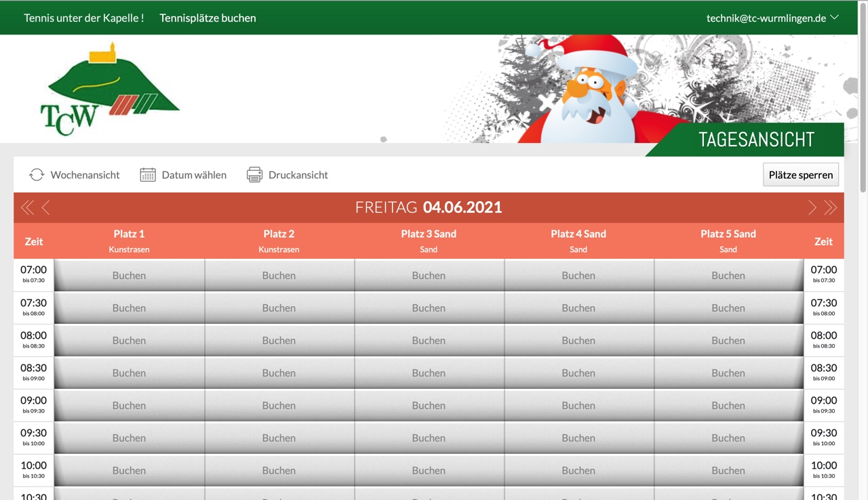Click the calendar icon for Datum wählen
Viewport: 868px width, 500px height.
pyautogui.click(x=148, y=175)
